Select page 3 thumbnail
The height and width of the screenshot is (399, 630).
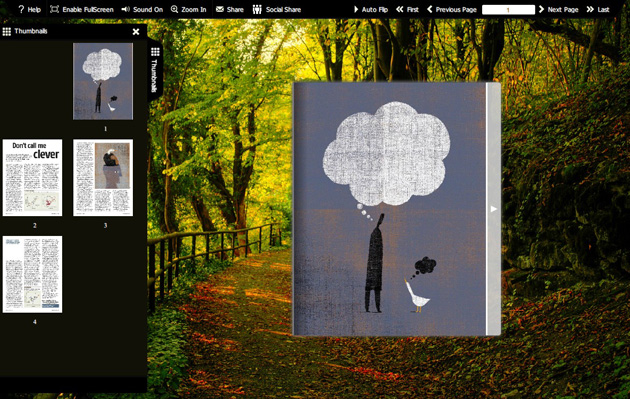103,178
